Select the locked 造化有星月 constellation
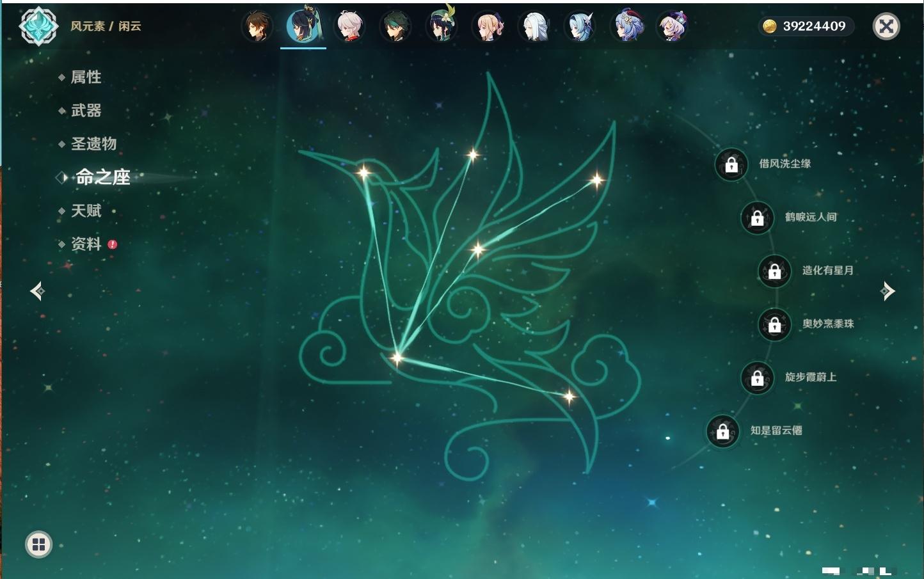Screen dimensions: 924x579 [x=774, y=271]
